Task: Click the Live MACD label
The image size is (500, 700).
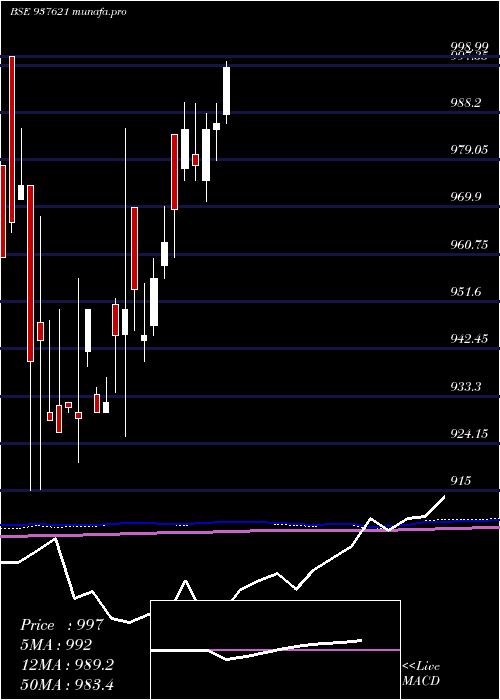Action: pyautogui.click(x=421, y=674)
